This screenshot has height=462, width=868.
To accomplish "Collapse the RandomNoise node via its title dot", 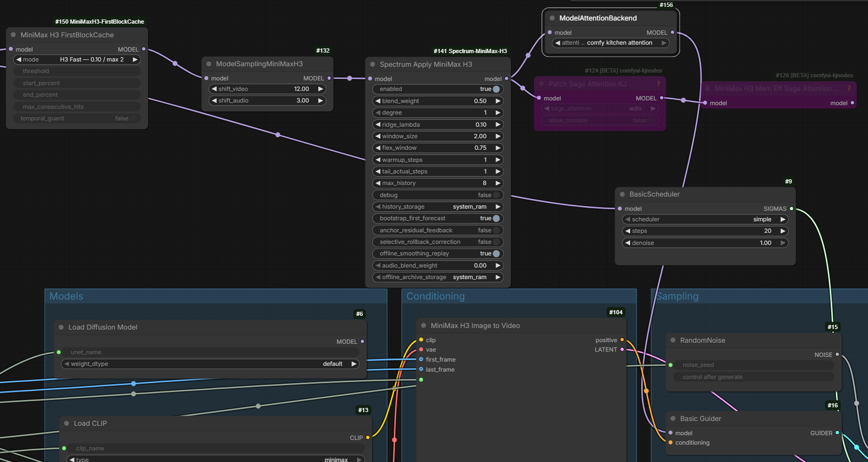I will click(673, 341).
